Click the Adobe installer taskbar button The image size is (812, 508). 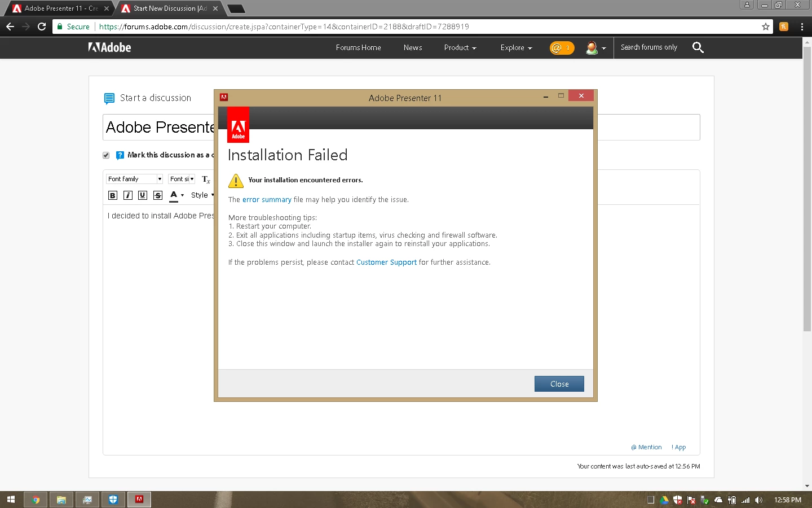coord(139,500)
